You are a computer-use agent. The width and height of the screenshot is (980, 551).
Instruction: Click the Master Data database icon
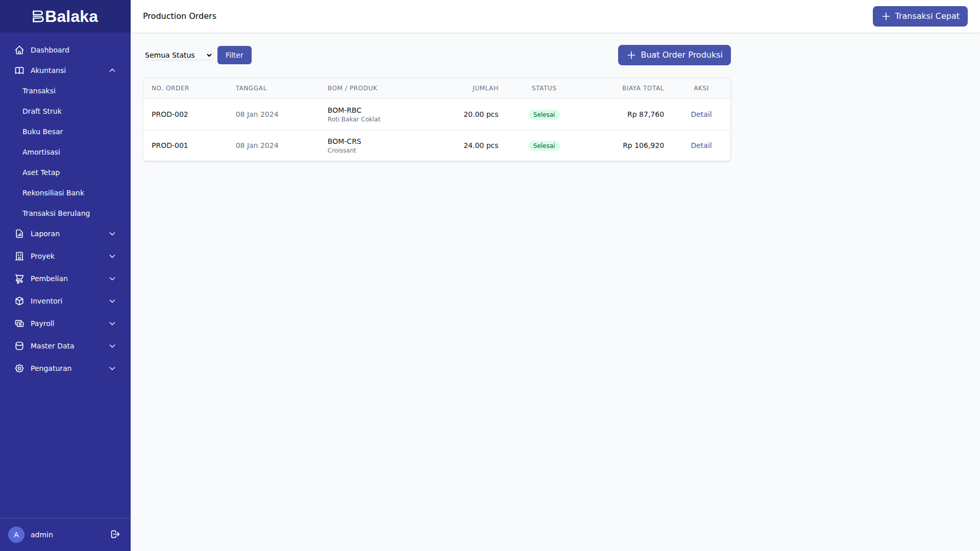(x=19, y=346)
